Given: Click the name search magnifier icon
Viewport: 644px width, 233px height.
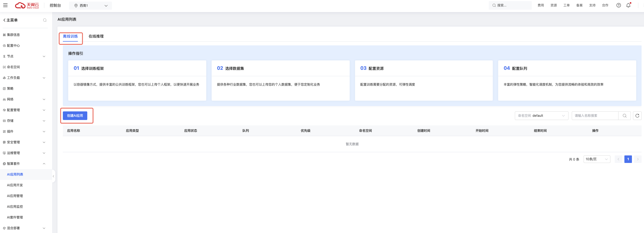Looking at the screenshot, I should tap(624, 116).
